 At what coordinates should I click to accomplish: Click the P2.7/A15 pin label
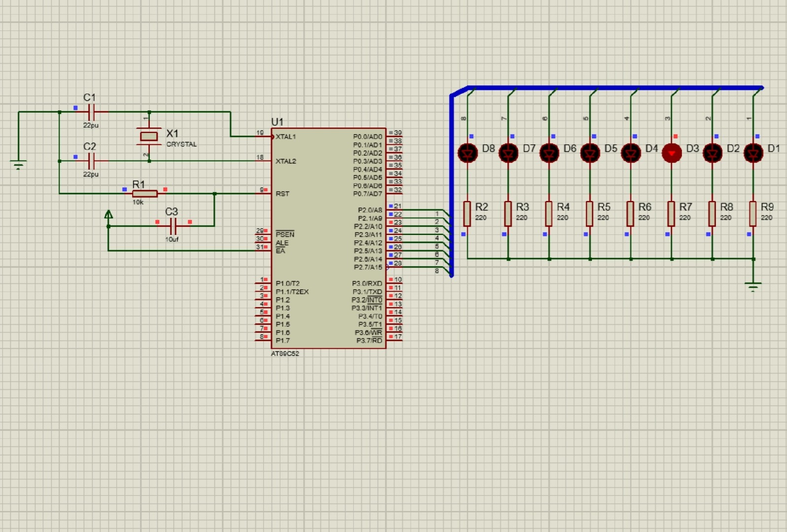[368, 267]
